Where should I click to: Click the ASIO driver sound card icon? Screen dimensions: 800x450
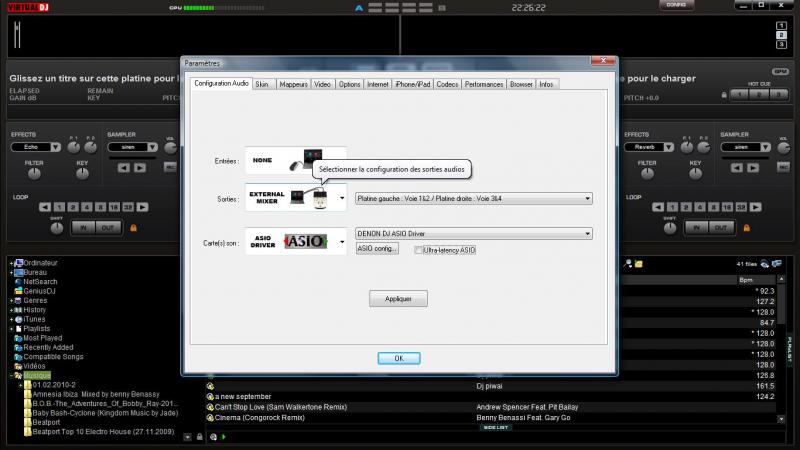pos(296,241)
